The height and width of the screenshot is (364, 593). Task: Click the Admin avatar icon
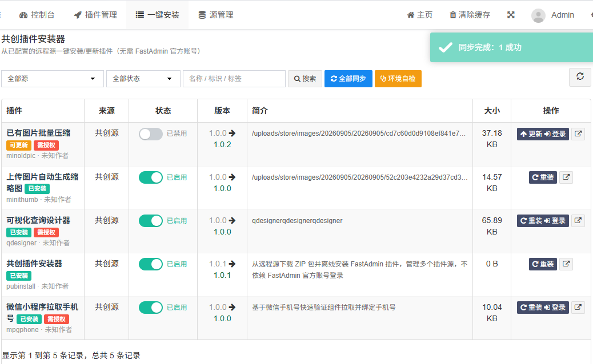coord(538,15)
